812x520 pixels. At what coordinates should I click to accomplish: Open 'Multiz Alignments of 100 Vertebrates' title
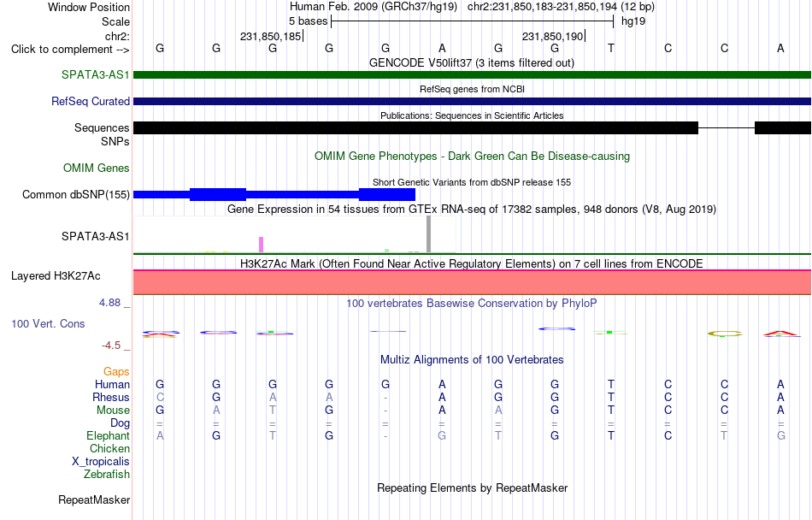pos(472,360)
